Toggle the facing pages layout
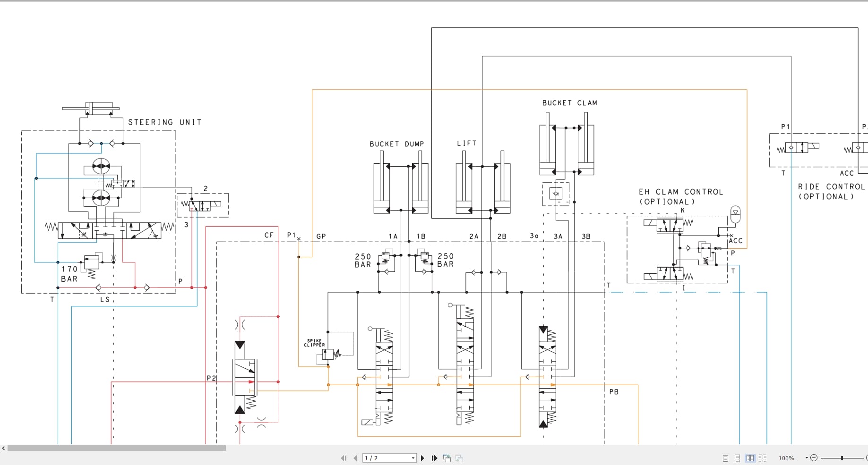Viewport: 868px width, 465px height. coord(751,457)
